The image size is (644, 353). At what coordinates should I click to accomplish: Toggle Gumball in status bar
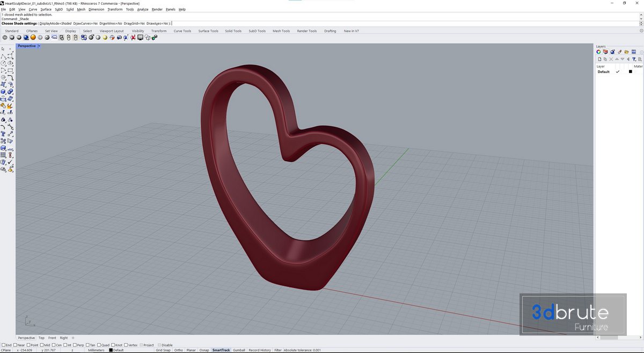pyautogui.click(x=239, y=350)
